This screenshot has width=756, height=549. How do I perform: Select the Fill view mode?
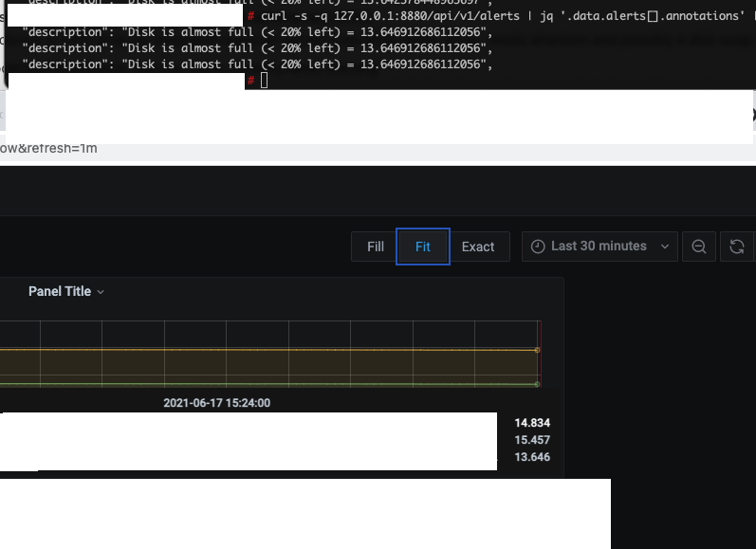(x=375, y=247)
